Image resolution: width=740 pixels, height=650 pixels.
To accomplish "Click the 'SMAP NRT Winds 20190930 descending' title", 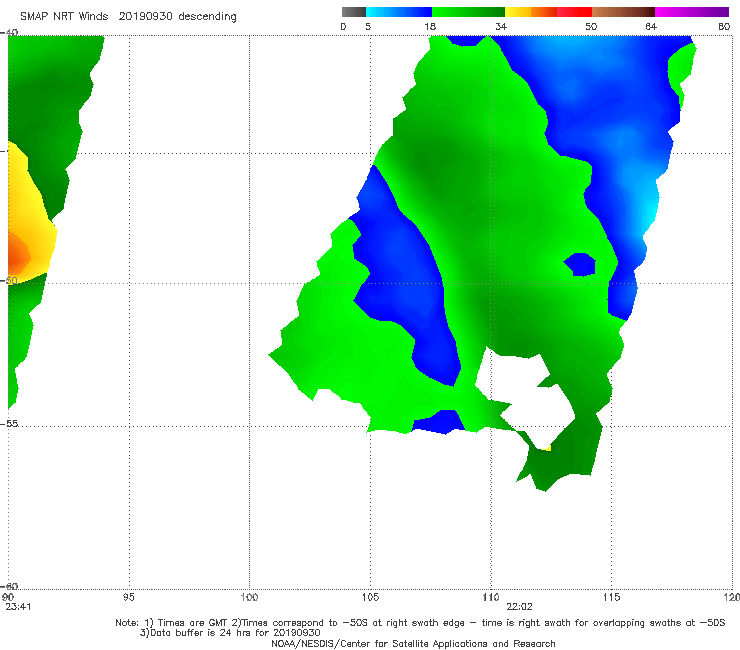I will [x=128, y=17].
